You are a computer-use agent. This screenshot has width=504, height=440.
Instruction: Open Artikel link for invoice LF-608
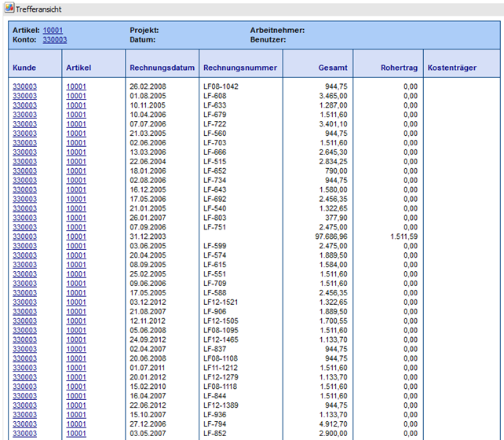coord(76,95)
